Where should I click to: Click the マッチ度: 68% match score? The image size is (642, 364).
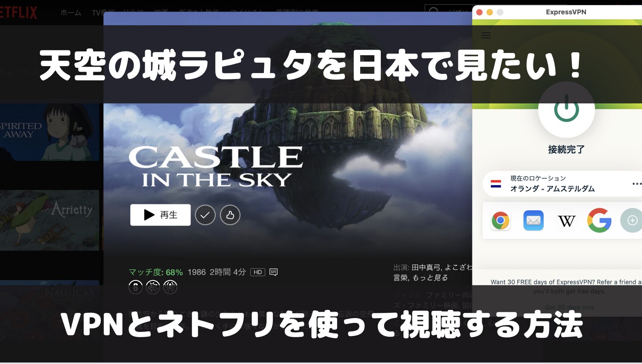[156, 272]
